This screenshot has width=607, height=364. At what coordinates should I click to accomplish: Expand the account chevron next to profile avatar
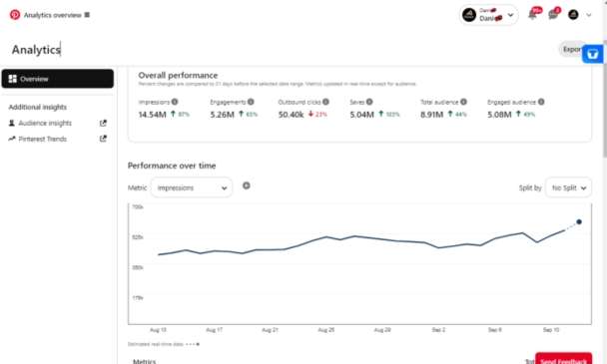[589, 15]
